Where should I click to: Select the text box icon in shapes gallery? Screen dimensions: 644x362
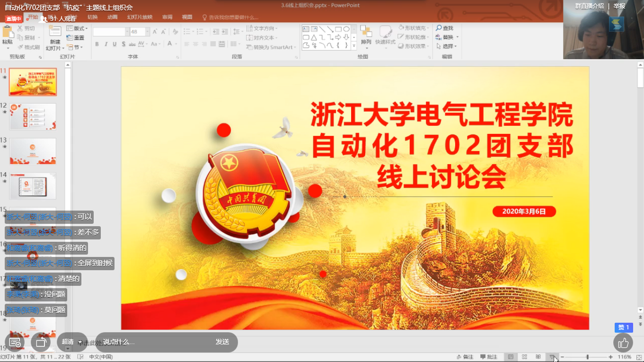tap(306, 28)
